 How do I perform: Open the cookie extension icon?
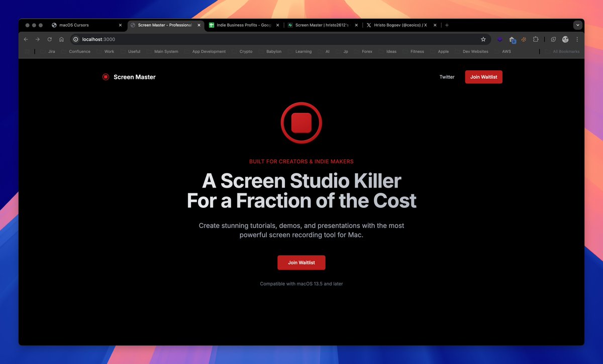(524, 39)
